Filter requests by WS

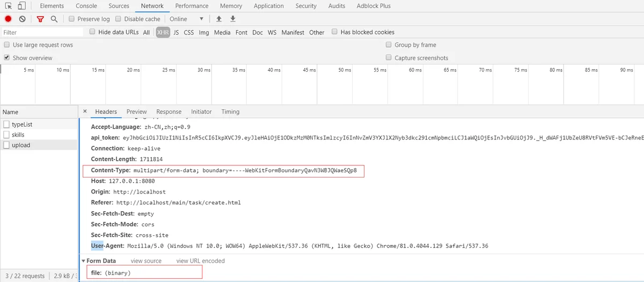272,32
